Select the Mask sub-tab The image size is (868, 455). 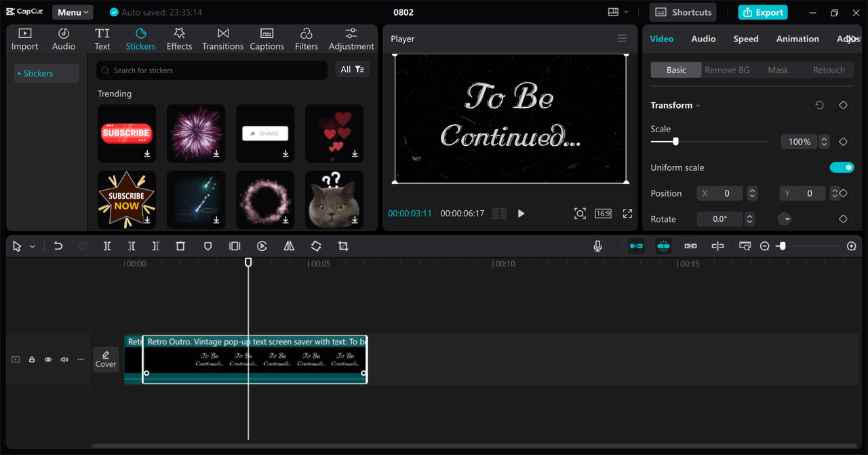[778, 70]
